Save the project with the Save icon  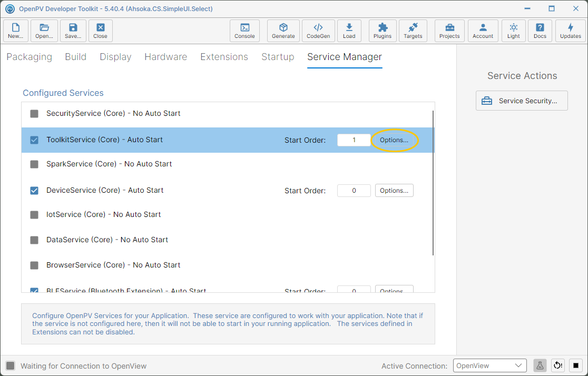click(73, 31)
